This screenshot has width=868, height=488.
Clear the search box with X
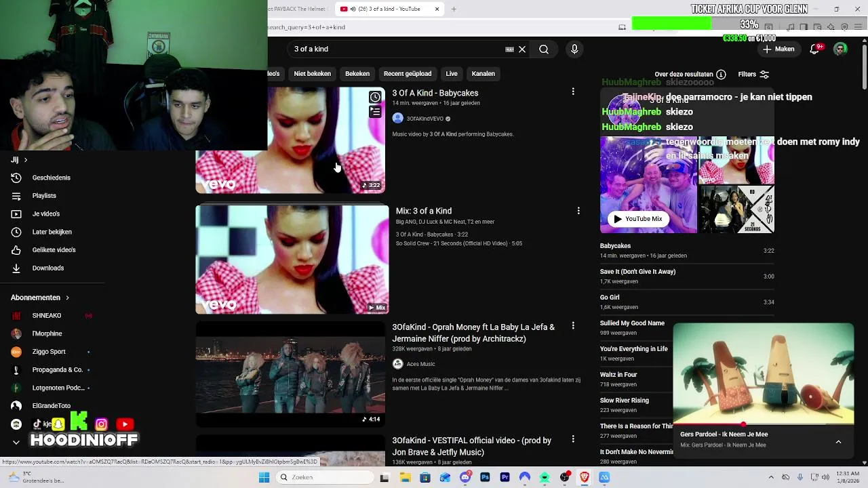point(522,49)
